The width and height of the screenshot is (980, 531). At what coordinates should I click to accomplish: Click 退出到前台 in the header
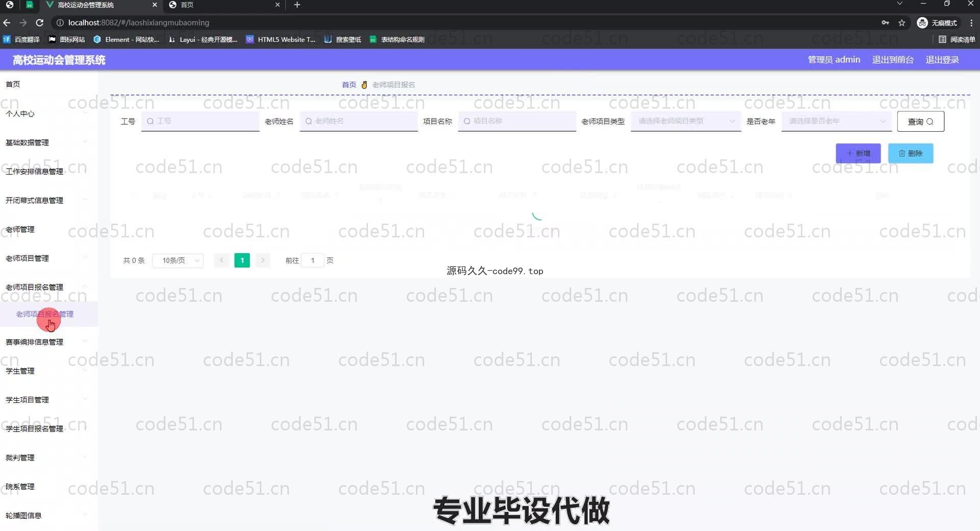(893, 60)
